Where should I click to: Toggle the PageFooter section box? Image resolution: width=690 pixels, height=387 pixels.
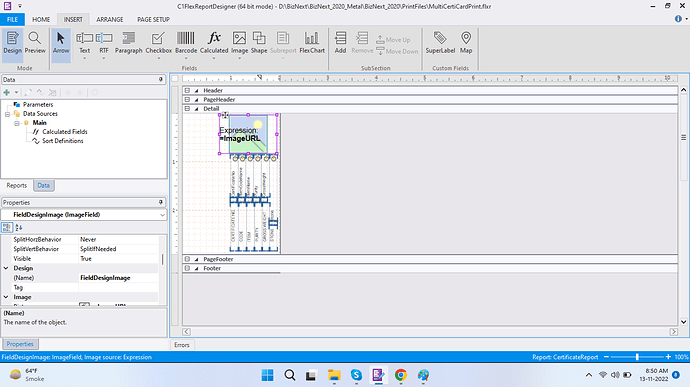coord(187,259)
